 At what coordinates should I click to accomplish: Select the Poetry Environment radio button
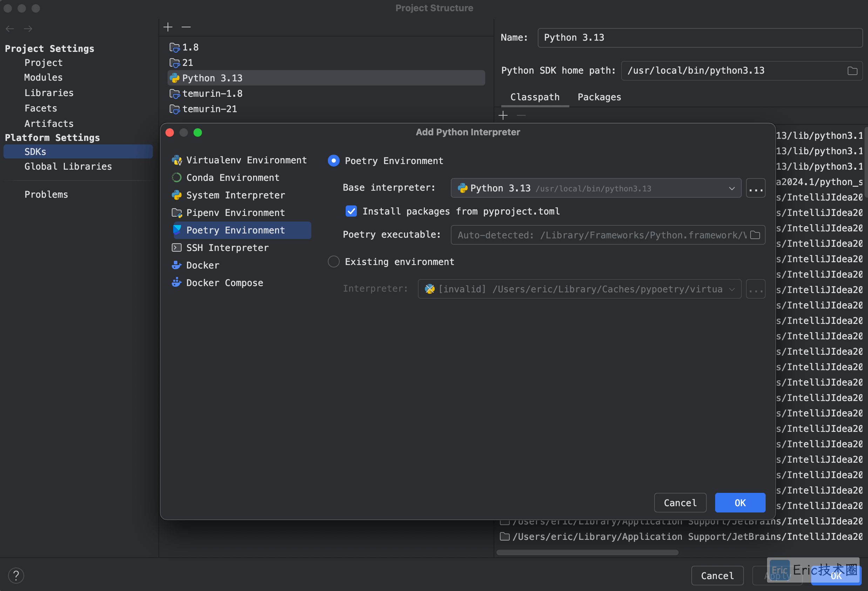pos(333,161)
